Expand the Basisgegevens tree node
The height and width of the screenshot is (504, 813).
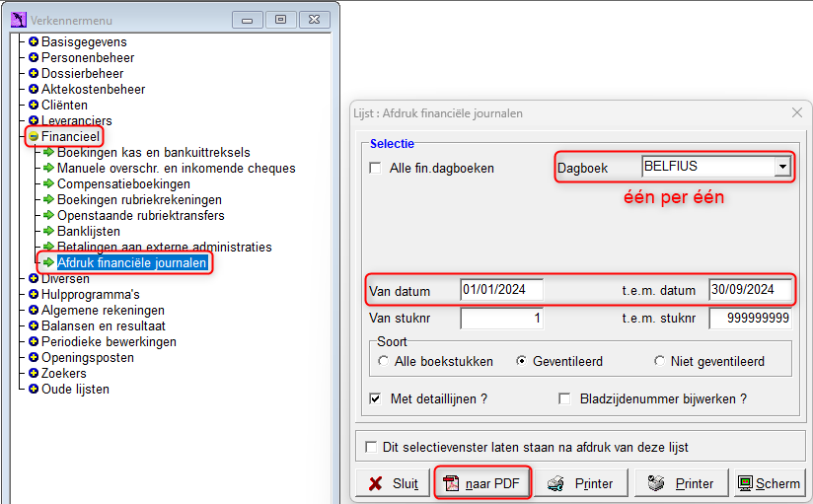[x=34, y=41]
